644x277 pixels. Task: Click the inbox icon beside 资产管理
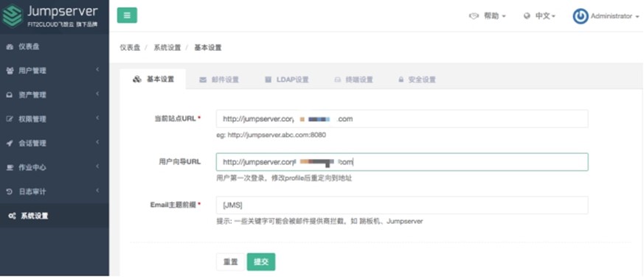click(x=10, y=95)
